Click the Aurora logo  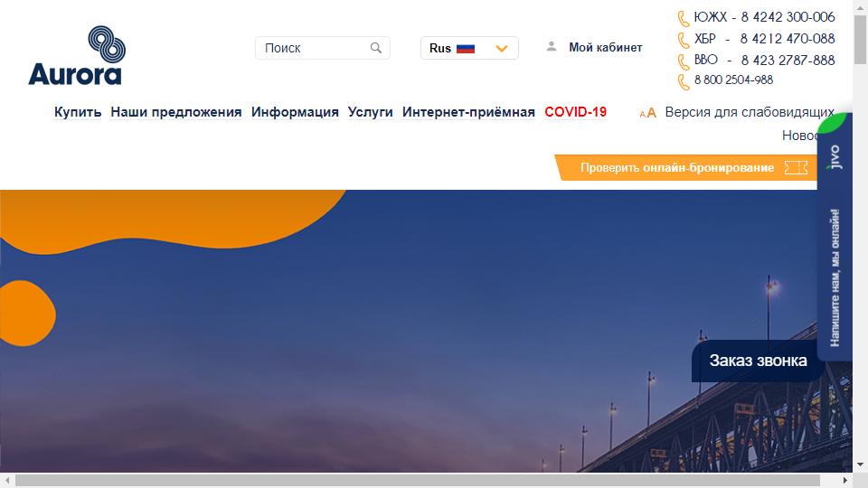[x=76, y=55]
